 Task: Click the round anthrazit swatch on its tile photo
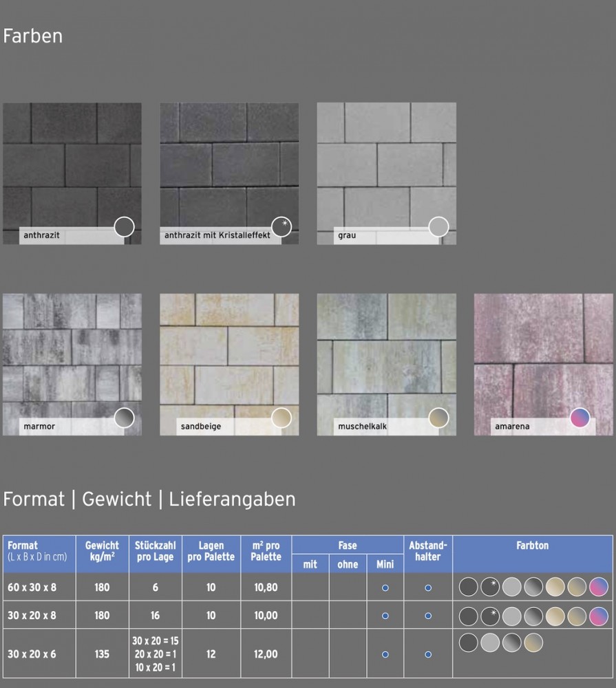point(124,226)
